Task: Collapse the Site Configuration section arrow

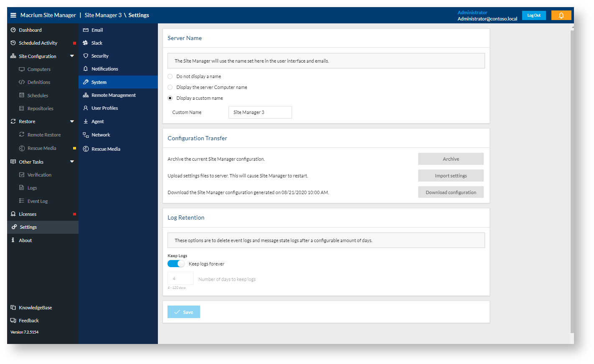Action: (72, 56)
